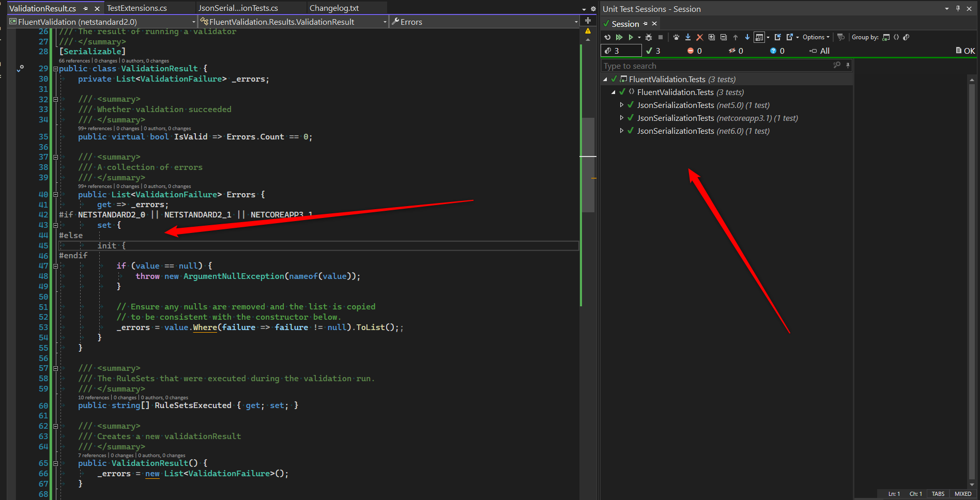The width and height of the screenshot is (980, 500).
Task: Start debugging the unit tests
Action: (649, 37)
